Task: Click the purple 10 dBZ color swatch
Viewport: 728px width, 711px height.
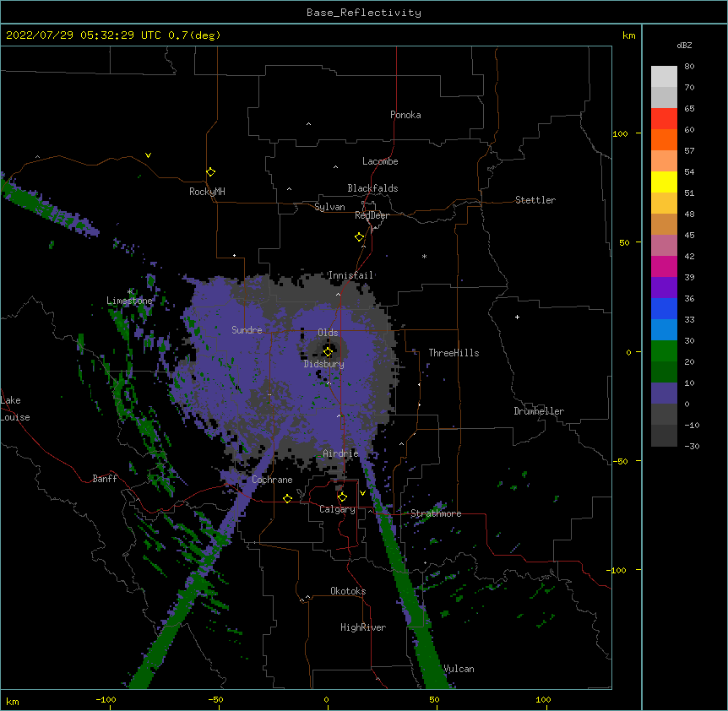Action: tap(664, 393)
